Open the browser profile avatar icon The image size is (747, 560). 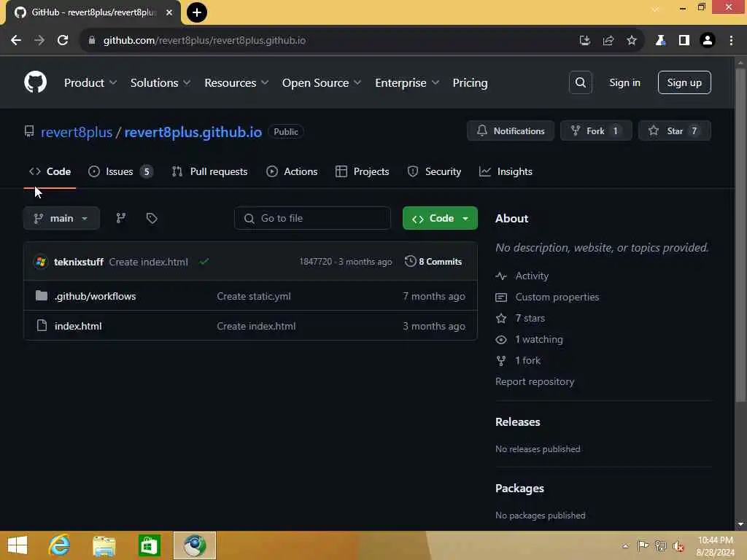(708, 41)
